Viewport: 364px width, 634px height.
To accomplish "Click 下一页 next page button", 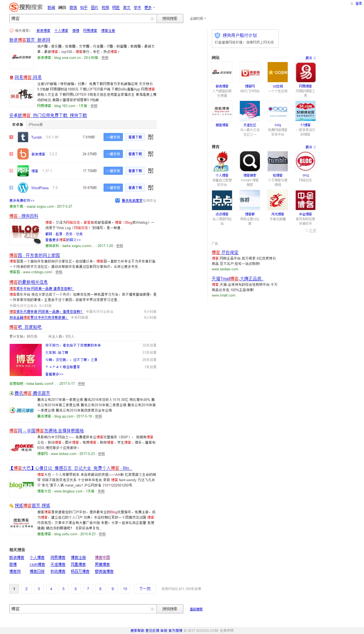I will (145, 589).
